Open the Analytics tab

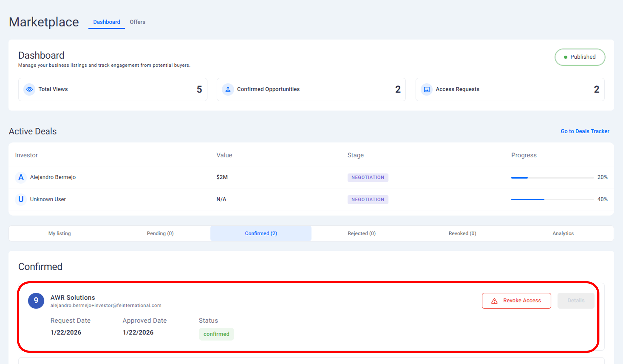563,234
